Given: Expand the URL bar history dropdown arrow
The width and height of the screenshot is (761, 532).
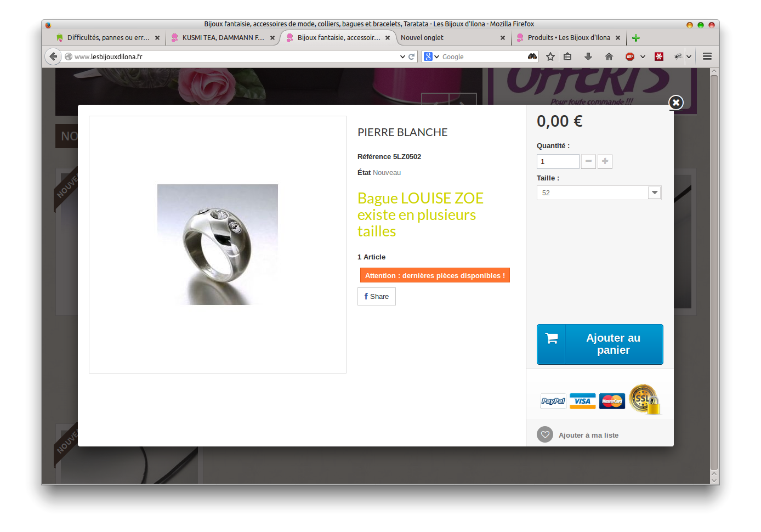Looking at the screenshot, I should click(x=403, y=56).
